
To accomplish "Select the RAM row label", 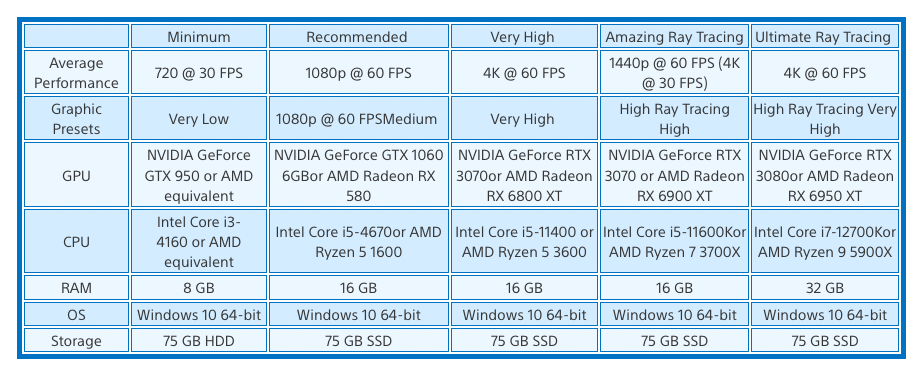I will [x=77, y=288].
